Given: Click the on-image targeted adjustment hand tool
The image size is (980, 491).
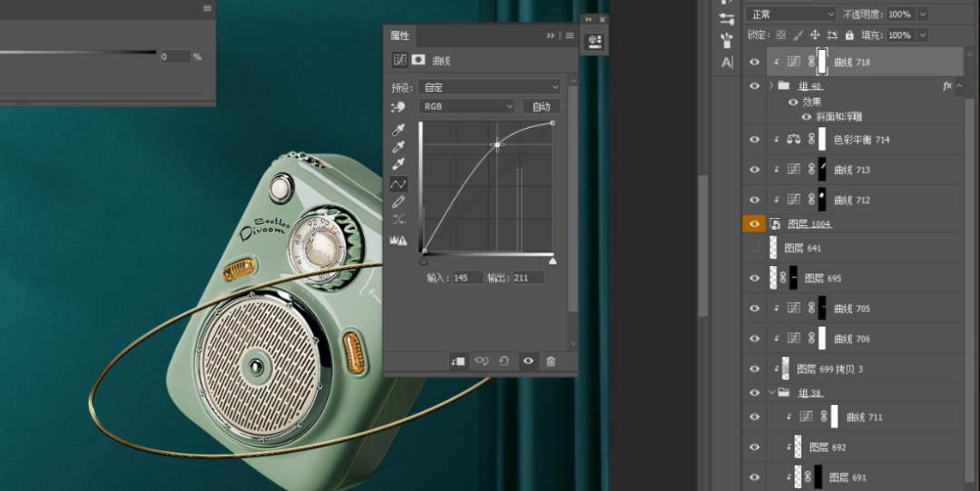Looking at the screenshot, I should (398, 107).
